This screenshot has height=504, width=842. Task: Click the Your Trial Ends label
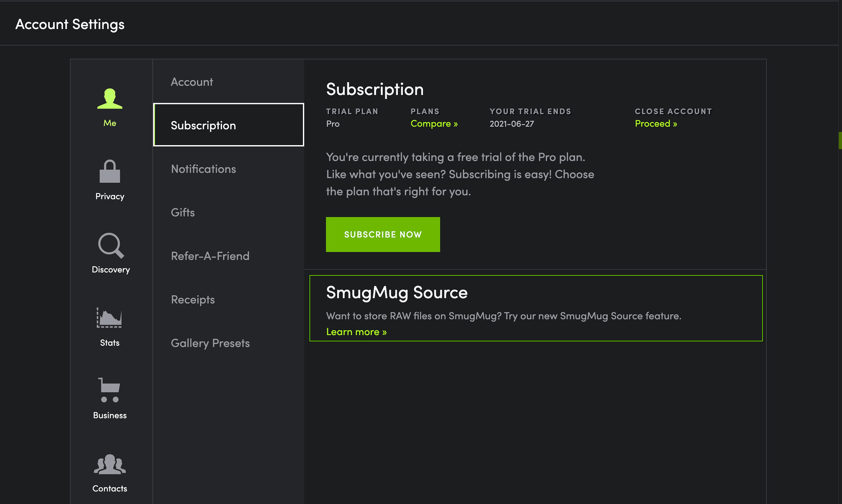point(530,111)
